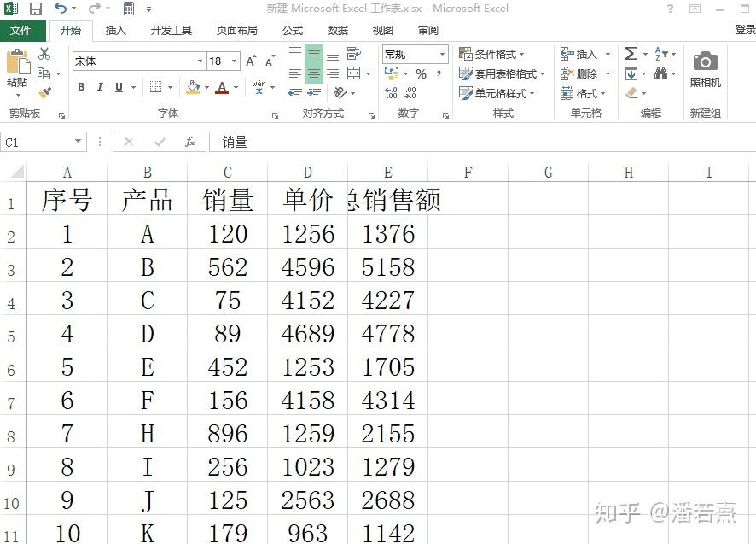756x544 pixels.
Task: Toggle italic formatting
Action: point(100,87)
